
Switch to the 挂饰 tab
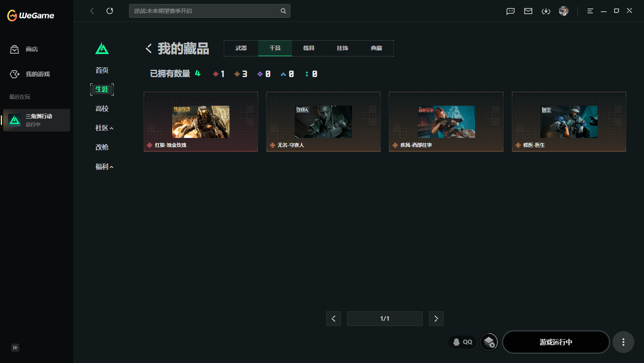(343, 48)
